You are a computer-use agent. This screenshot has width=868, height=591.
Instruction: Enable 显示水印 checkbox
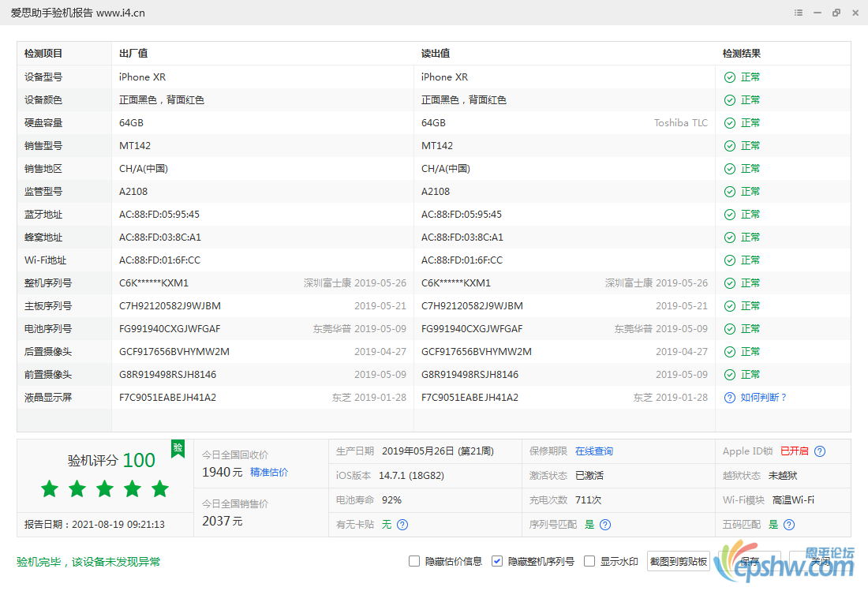click(589, 561)
